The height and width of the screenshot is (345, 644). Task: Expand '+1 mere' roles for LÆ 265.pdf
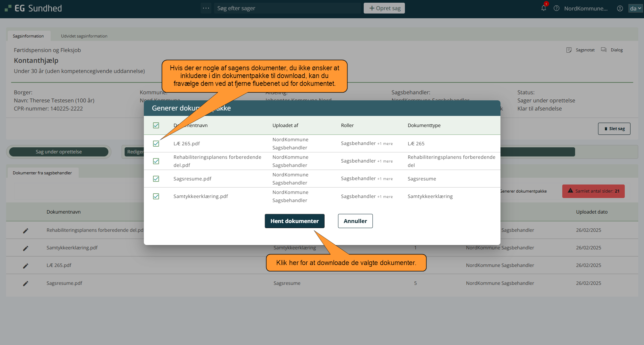385,144
